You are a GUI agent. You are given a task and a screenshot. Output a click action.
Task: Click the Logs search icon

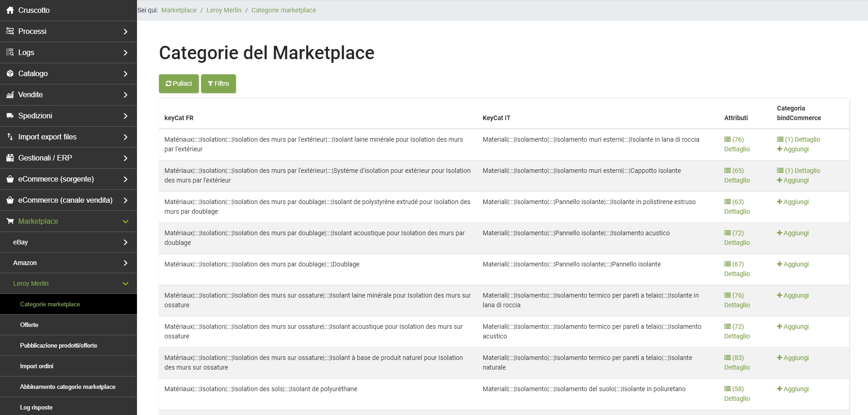tap(10, 52)
